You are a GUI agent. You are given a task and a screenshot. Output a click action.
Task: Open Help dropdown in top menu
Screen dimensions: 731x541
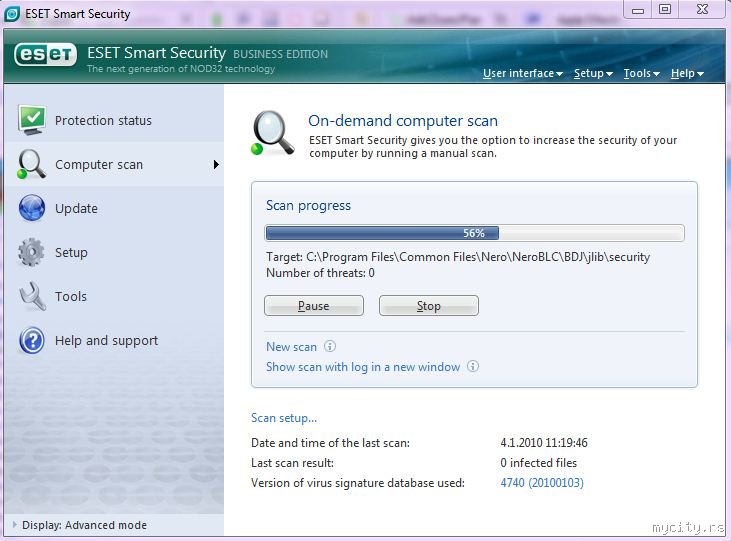click(x=687, y=73)
